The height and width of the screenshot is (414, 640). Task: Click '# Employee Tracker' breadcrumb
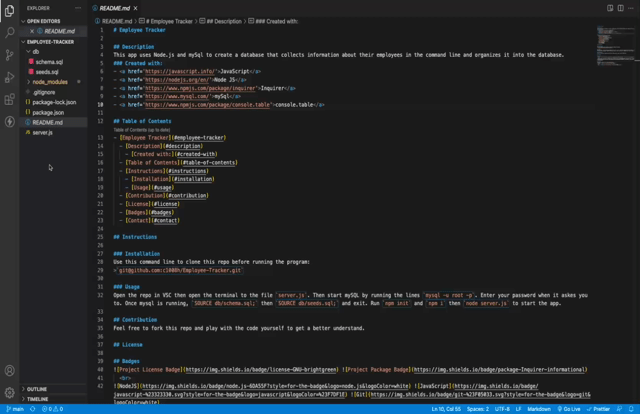point(166,21)
